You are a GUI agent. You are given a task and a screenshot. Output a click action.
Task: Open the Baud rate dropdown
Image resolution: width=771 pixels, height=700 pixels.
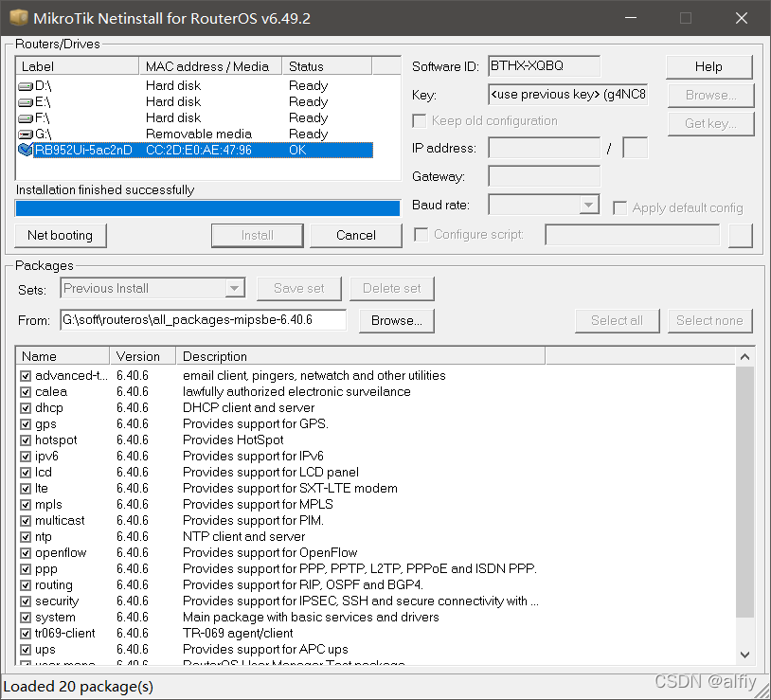588,205
